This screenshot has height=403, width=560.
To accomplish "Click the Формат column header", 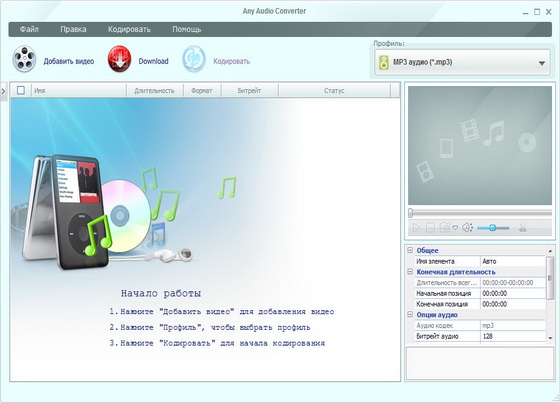I will pyautogui.click(x=202, y=91).
